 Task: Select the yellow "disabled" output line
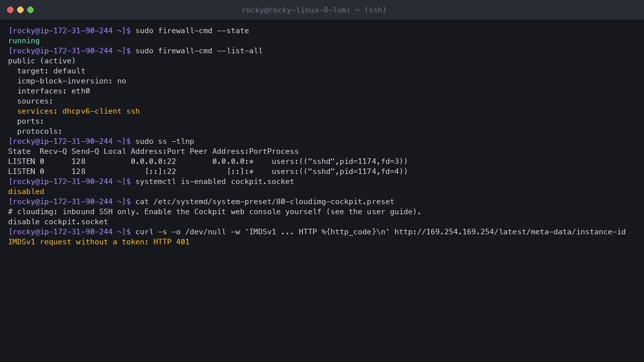(26, 192)
